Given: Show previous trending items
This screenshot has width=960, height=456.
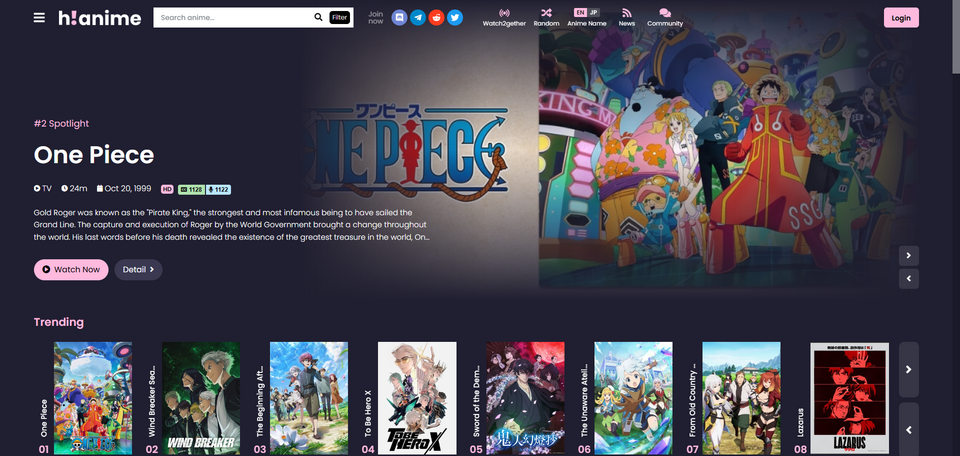Looking at the screenshot, I should tap(909, 429).
